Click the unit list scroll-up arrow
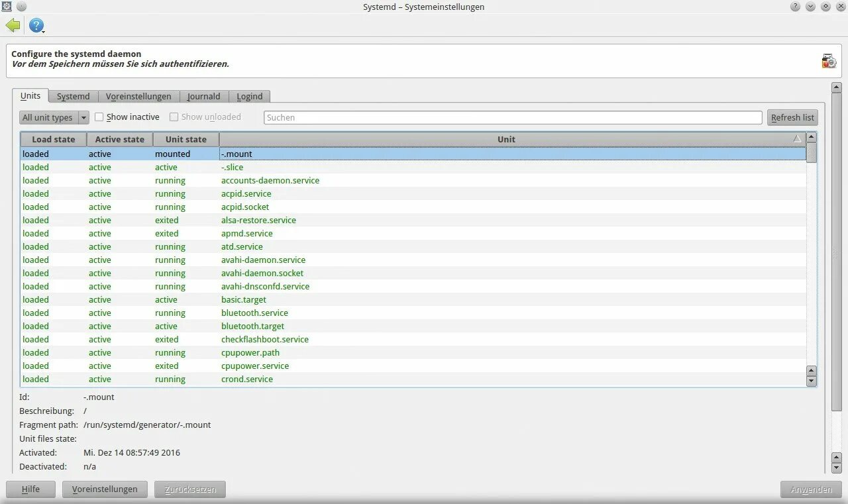Screen dimensions: 848x504 pos(811,138)
